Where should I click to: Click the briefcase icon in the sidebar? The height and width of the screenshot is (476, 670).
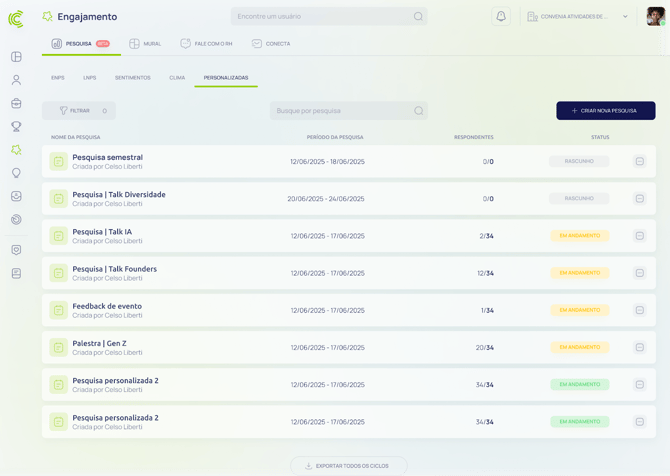point(16,103)
